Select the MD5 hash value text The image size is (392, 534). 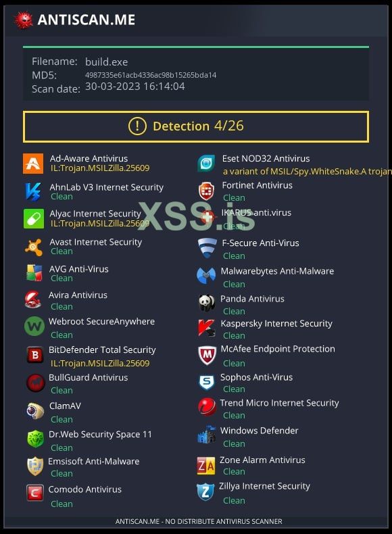[151, 75]
